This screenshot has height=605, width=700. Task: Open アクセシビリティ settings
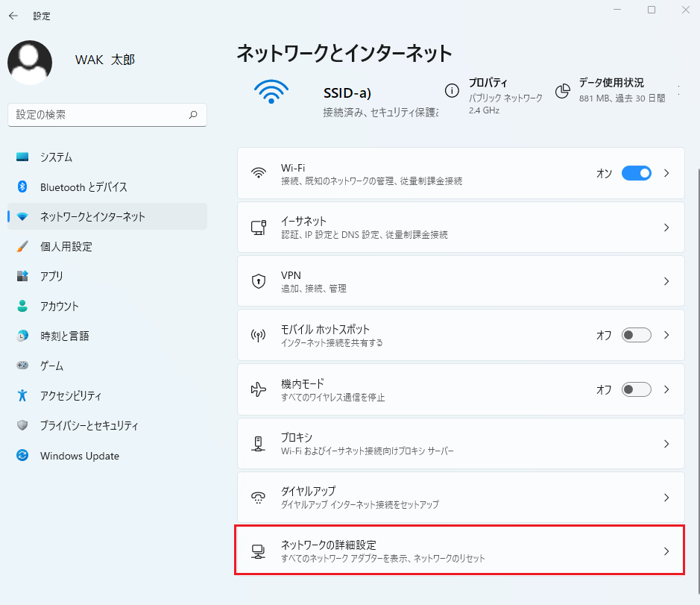[x=107, y=395]
